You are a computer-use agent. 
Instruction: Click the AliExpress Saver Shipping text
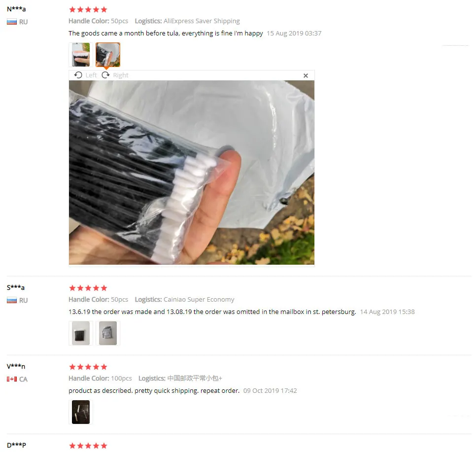pos(202,21)
